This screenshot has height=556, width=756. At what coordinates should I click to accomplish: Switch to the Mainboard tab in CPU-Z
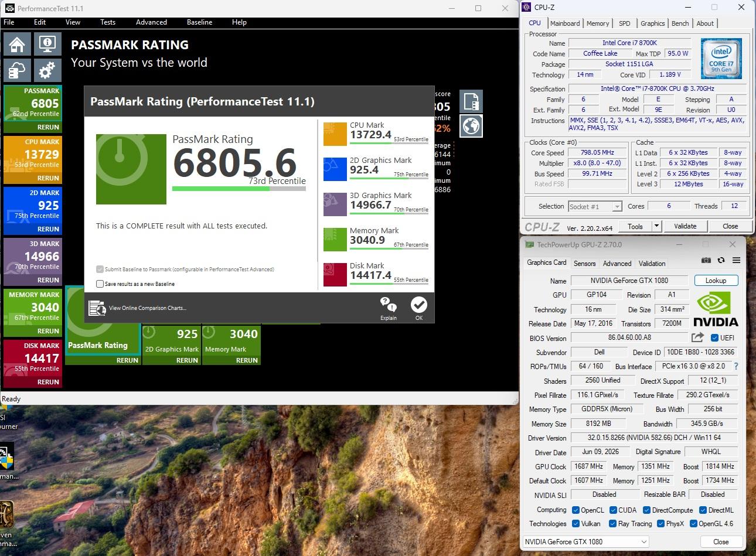tap(565, 23)
